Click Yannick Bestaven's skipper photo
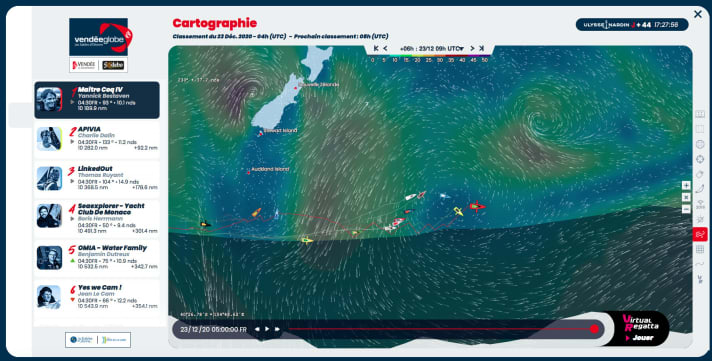This screenshot has width=712, height=361. pyautogui.click(x=49, y=99)
